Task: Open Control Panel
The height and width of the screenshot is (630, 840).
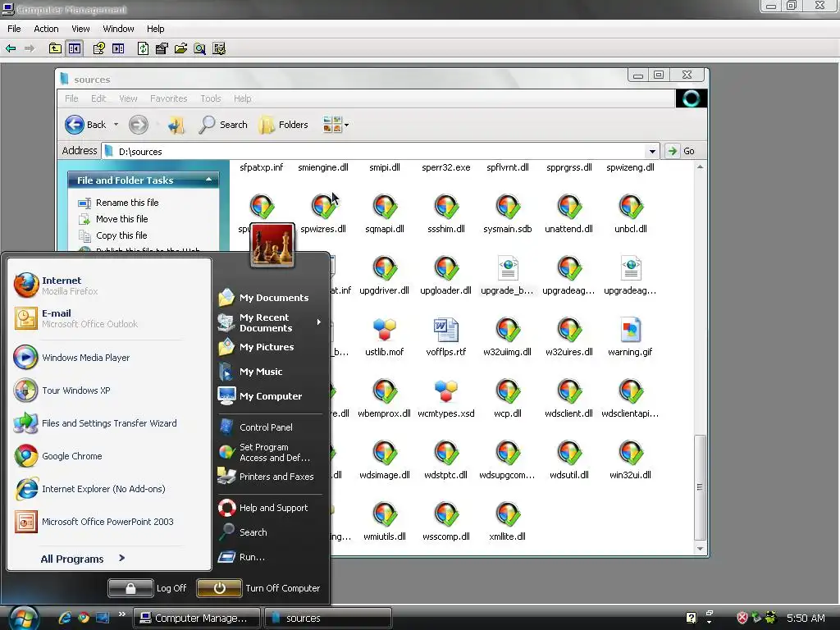Action: (256, 427)
